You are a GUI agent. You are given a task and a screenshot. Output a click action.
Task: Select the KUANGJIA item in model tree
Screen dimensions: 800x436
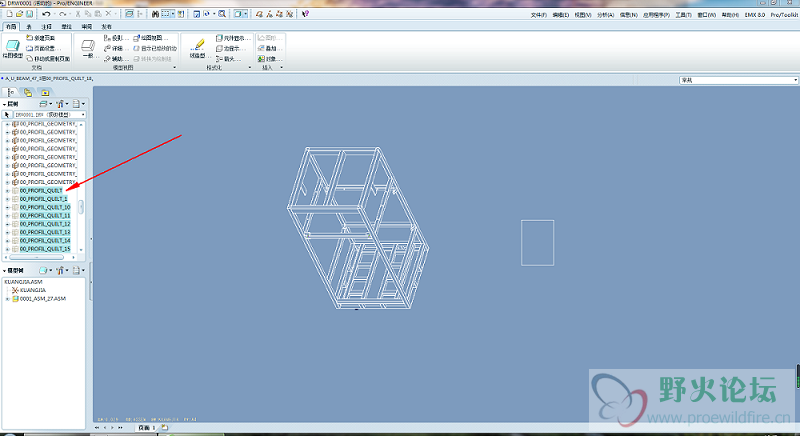(33, 290)
